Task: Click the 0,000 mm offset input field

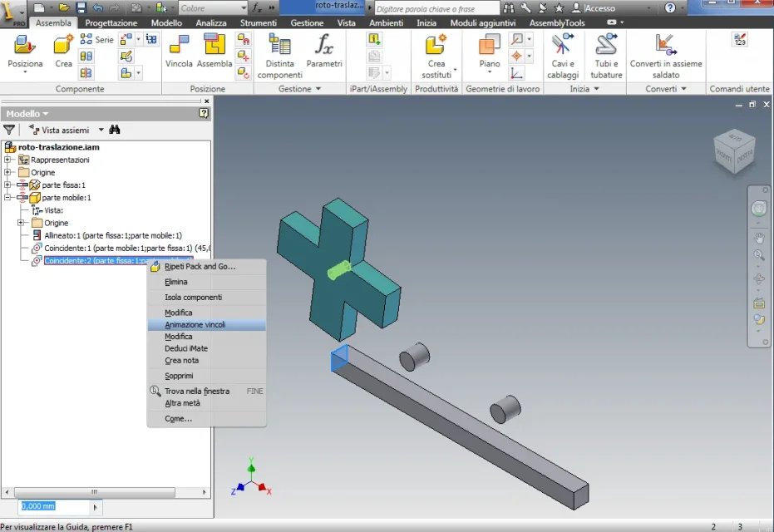Action: click(x=55, y=506)
